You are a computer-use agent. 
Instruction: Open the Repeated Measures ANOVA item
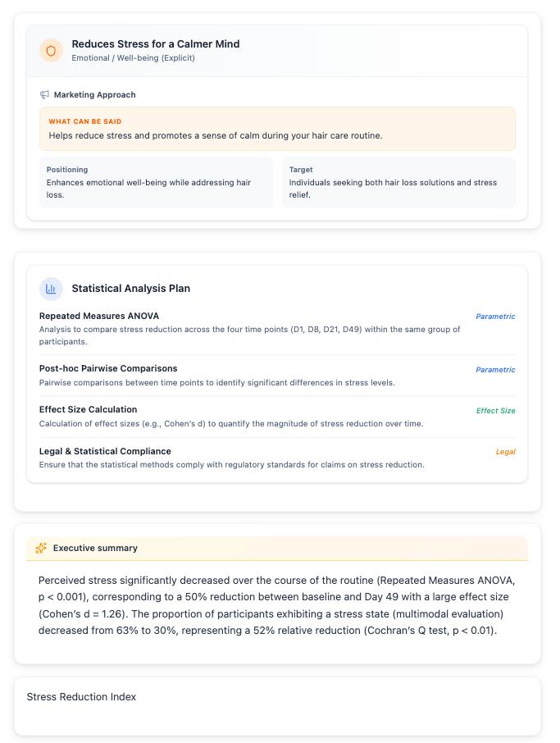99,316
